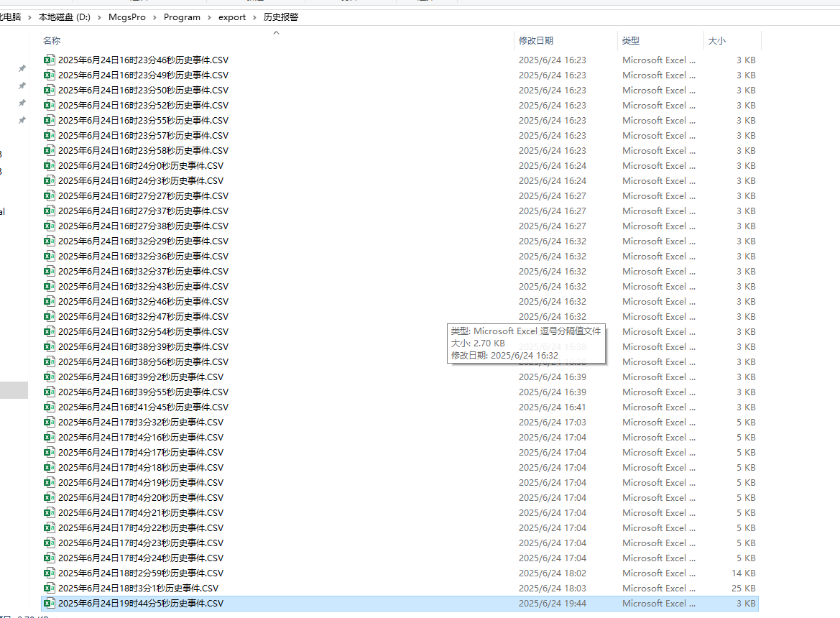Click the 2025/6/24 17:03 date cell

pos(553,422)
